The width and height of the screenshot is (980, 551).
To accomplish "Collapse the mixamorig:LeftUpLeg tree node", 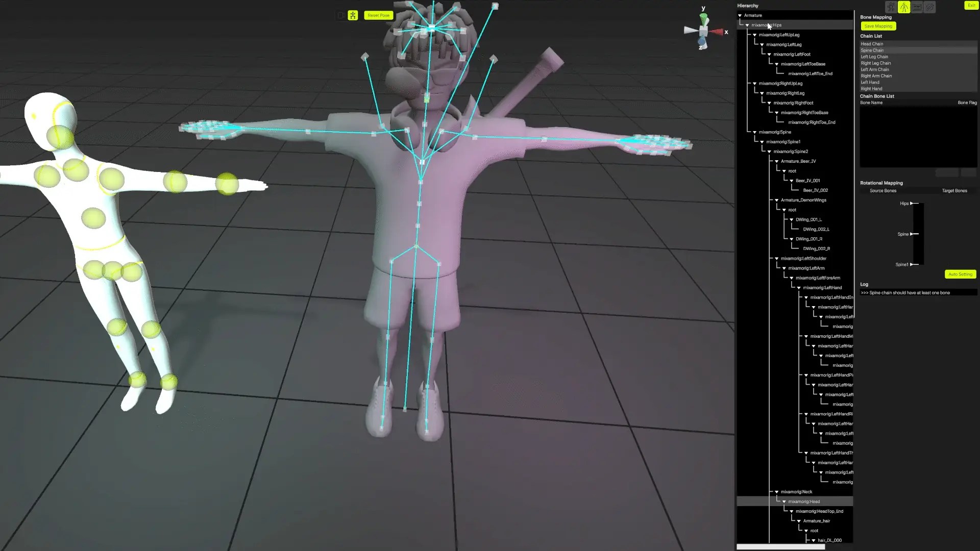I will click(754, 35).
